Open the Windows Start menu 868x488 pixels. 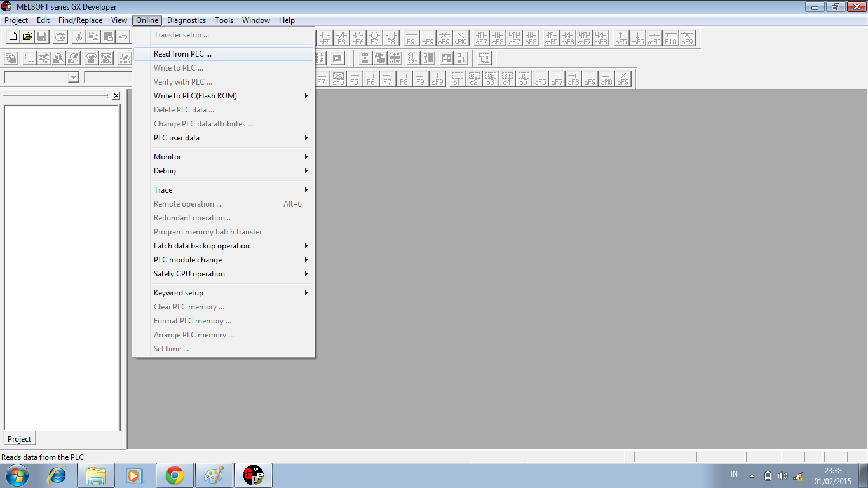(x=17, y=475)
